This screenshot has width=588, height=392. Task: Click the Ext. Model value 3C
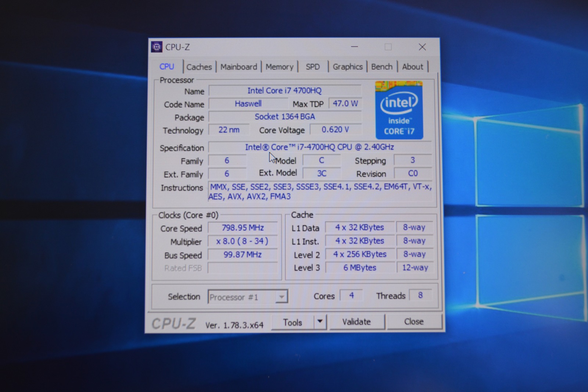pos(322,173)
